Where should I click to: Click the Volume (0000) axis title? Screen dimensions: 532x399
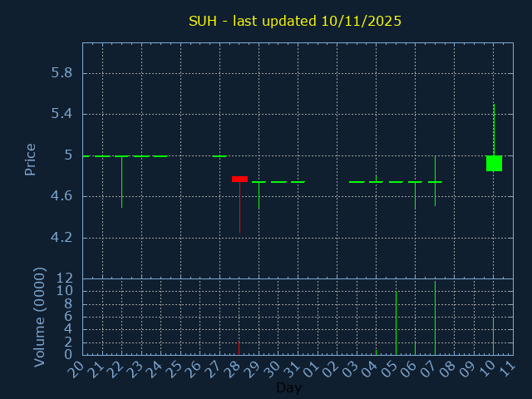pyautogui.click(x=39, y=317)
